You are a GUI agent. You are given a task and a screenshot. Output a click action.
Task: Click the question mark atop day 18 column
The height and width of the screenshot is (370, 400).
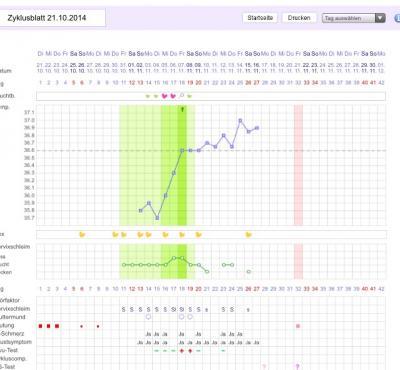point(182,109)
